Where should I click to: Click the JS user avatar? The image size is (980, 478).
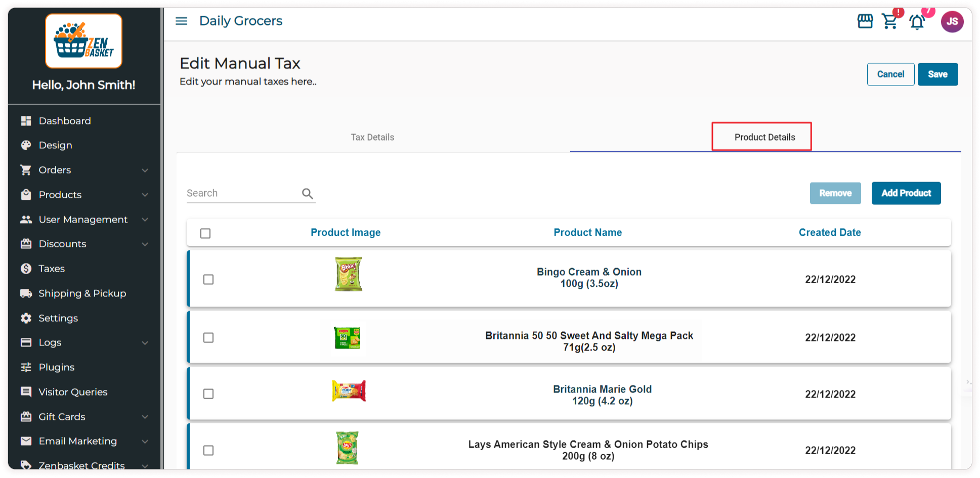tap(952, 21)
